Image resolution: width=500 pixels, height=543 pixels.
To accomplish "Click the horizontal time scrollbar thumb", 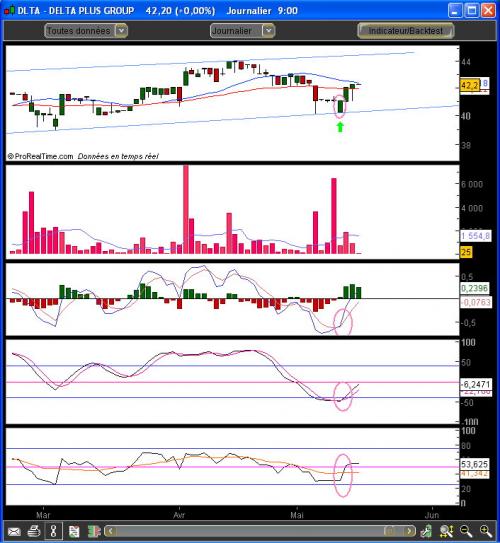I will 390,531.
